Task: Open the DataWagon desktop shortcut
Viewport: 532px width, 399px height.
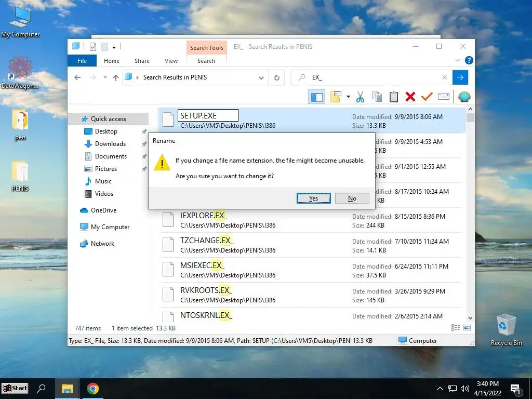Action: (x=20, y=73)
